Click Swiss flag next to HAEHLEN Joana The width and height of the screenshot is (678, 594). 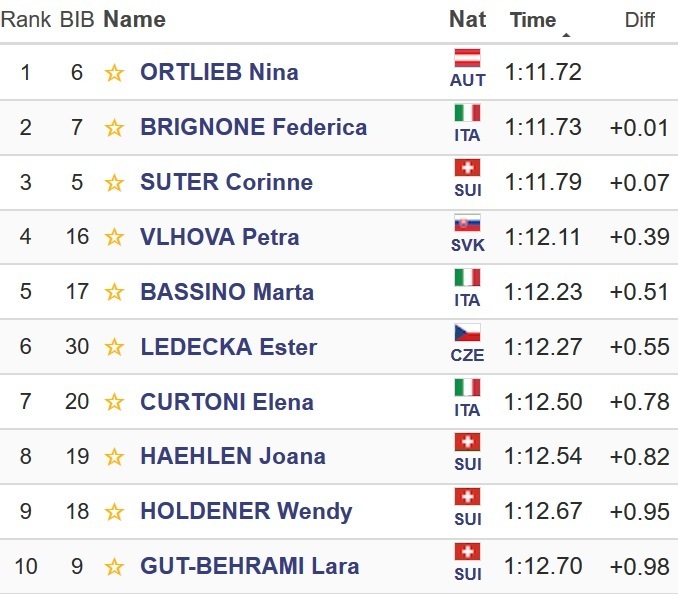[467, 442]
